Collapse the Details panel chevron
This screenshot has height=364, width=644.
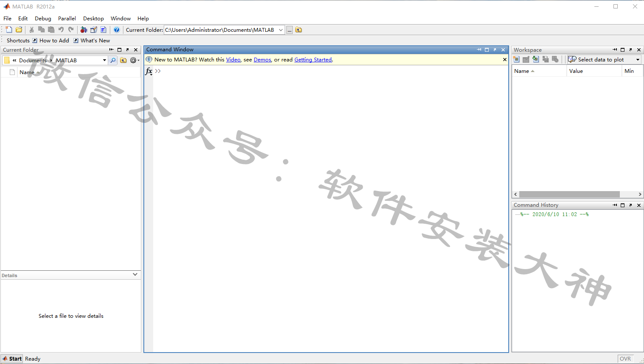(x=135, y=275)
